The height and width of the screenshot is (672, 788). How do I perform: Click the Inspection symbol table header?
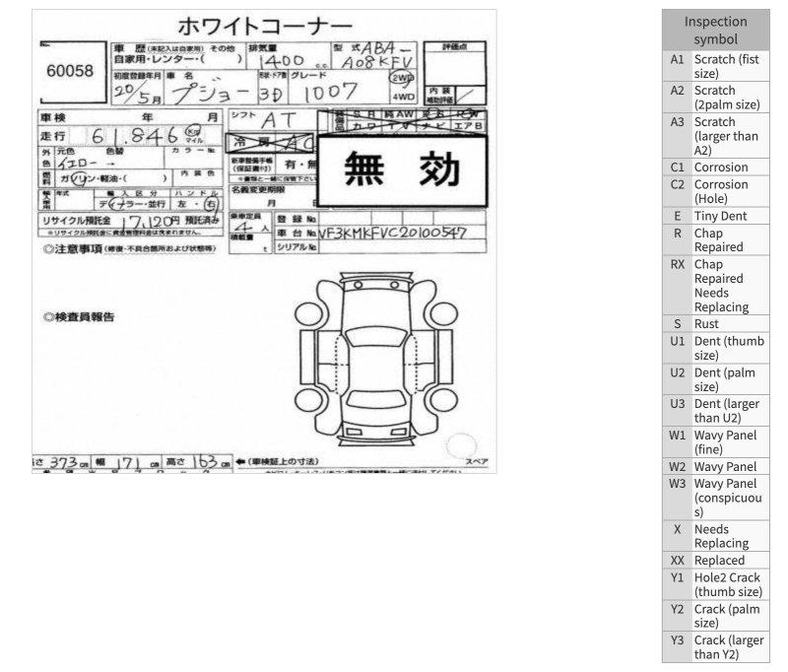coord(715,31)
